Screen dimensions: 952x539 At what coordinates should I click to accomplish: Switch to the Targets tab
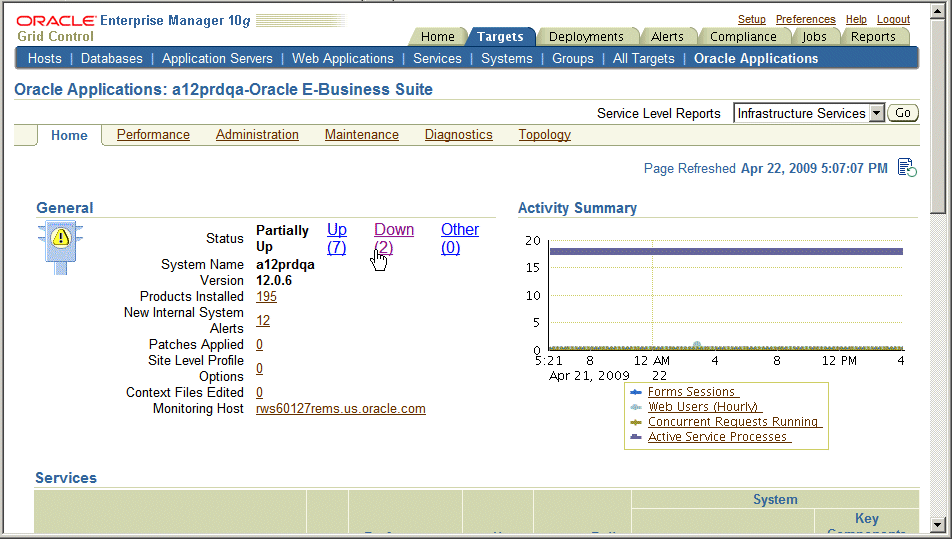(x=500, y=36)
